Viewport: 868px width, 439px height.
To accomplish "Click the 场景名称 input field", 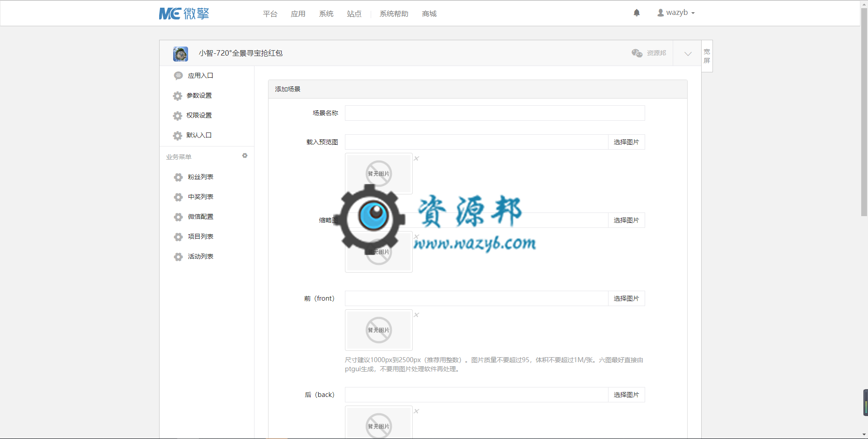I will pos(495,113).
